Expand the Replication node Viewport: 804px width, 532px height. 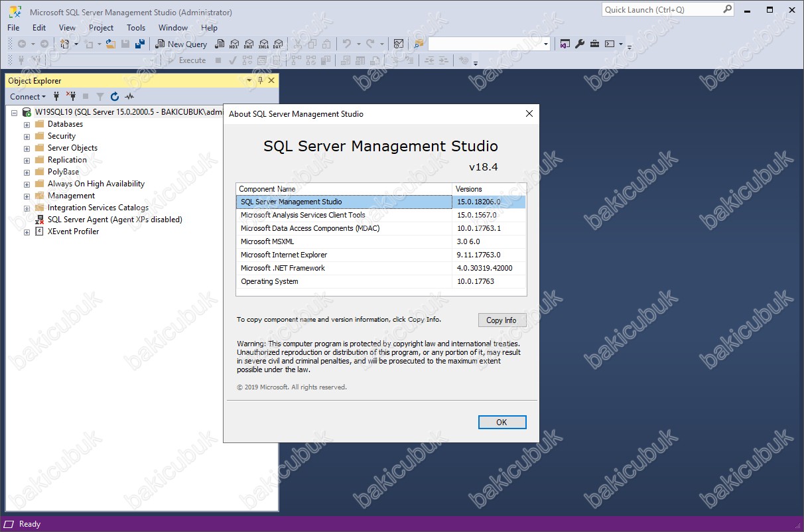click(x=27, y=161)
